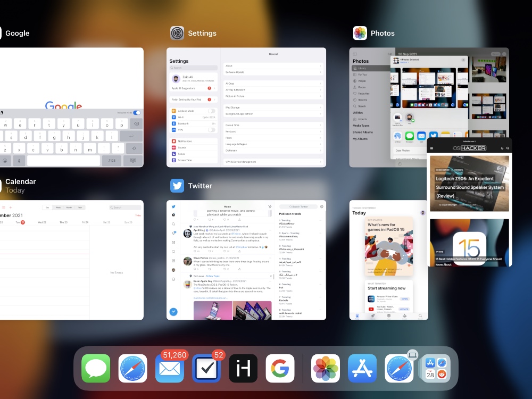532x399 pixels.
Task: Launch the first Safari icon in dock
Action: pyautogui.click(x=132, y=368)
